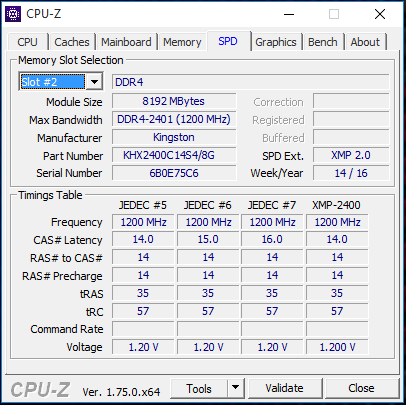Click the Validate button
The height and width of the screenshot is (405, 406).
tap(284, 388)
